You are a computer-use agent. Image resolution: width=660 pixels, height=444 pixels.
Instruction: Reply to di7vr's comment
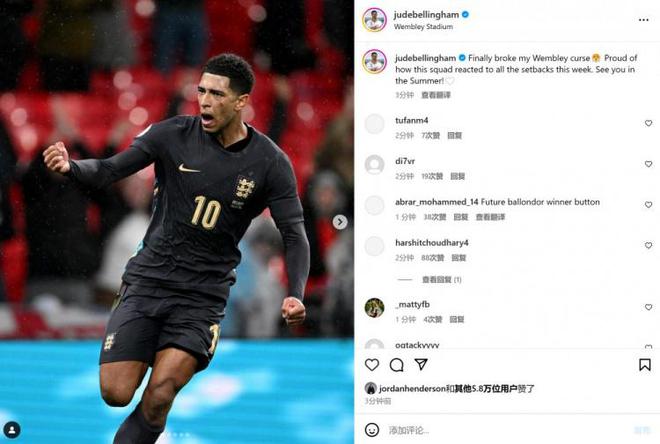[x=458, y=176]
